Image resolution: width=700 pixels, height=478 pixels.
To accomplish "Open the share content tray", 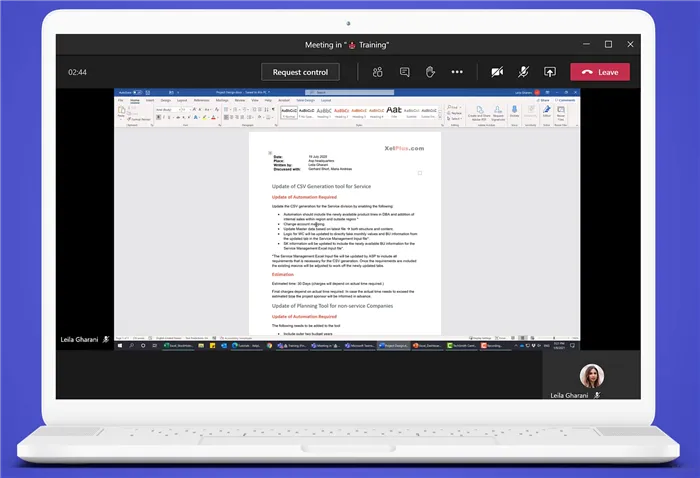I will pyautogui.click(x=549, y=72).
